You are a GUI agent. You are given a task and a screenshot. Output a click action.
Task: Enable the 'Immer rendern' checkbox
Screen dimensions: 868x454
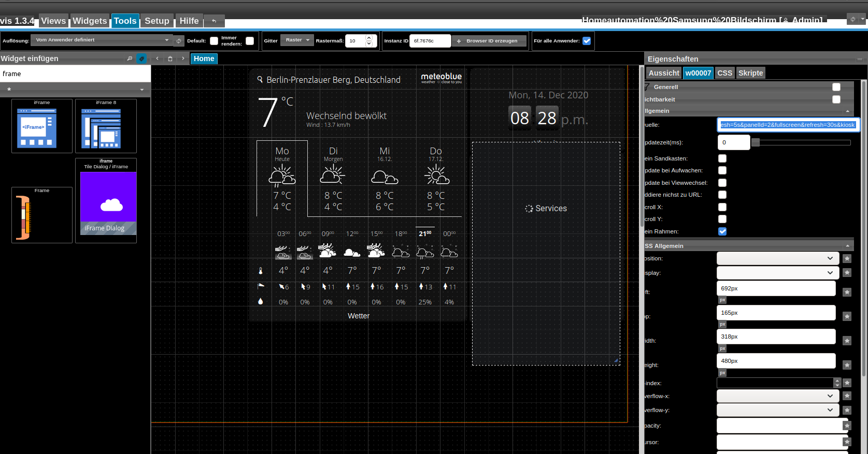point(250,41)
